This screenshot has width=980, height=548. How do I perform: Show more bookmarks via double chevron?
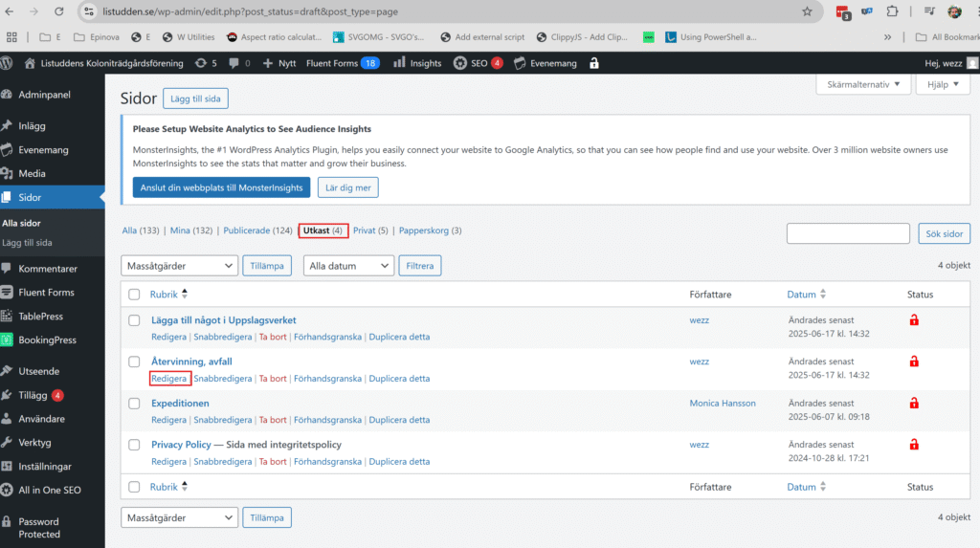point(887,37)
